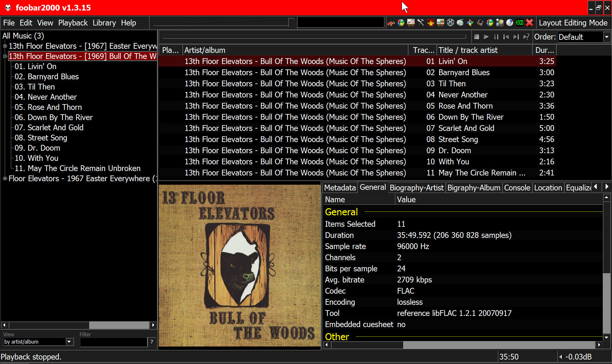Click the film reel toolbar icon

tap(450, 23)
